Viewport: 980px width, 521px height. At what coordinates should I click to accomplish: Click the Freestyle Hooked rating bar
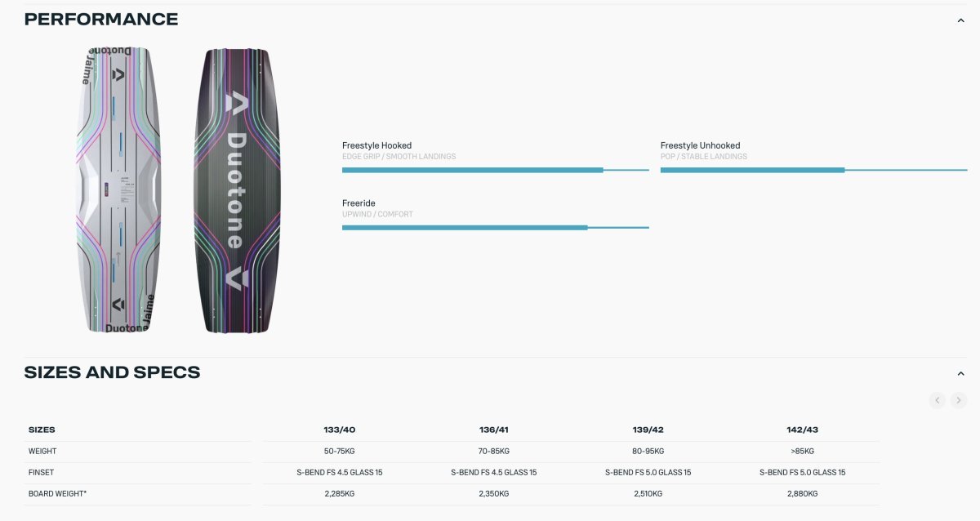click(495, 170)
